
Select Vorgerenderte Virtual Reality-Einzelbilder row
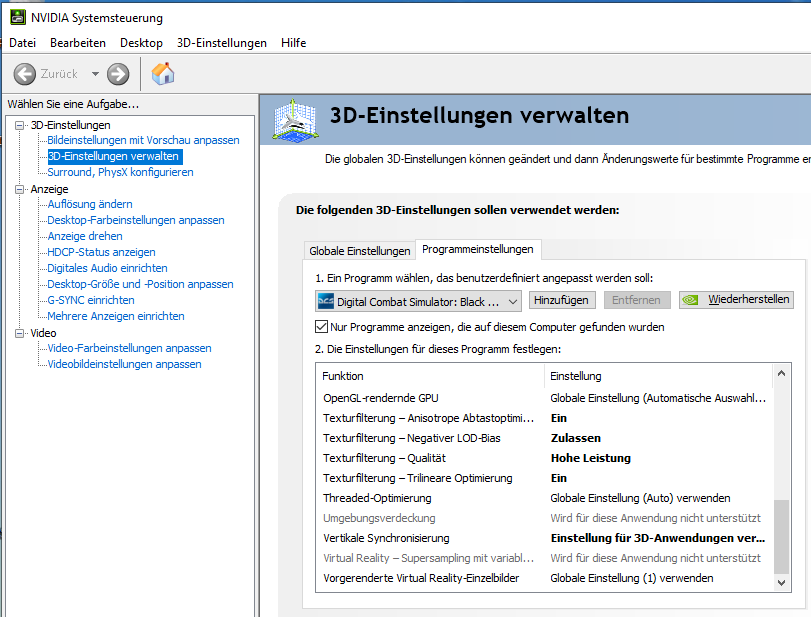[x=545, y=578]
